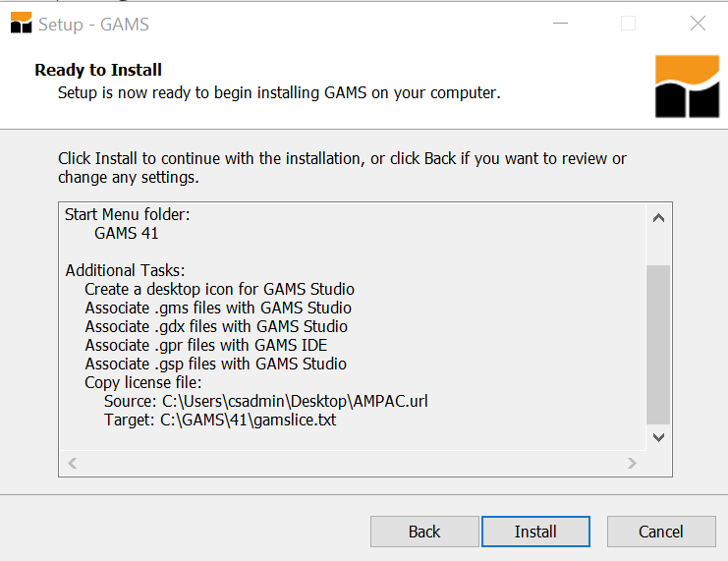Click the right arrow of horizontal scrollbar
Viewport: 728px width, 561px height.
(632, 463)
